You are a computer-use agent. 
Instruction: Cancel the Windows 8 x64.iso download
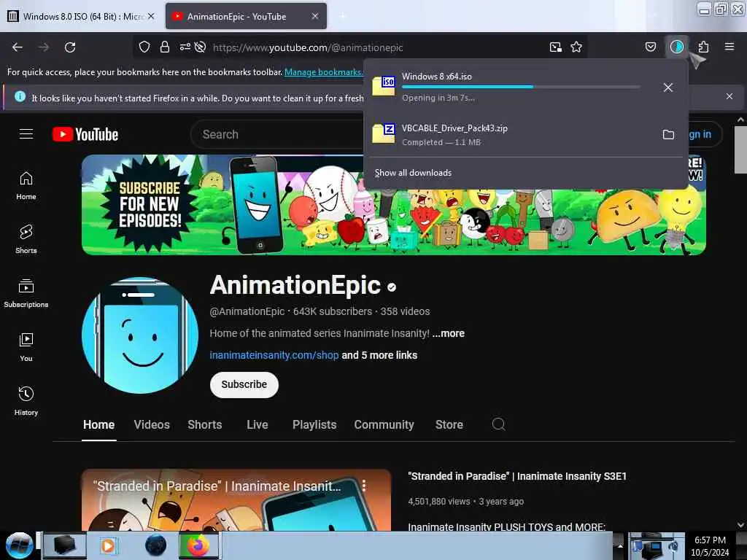point(668,87)
